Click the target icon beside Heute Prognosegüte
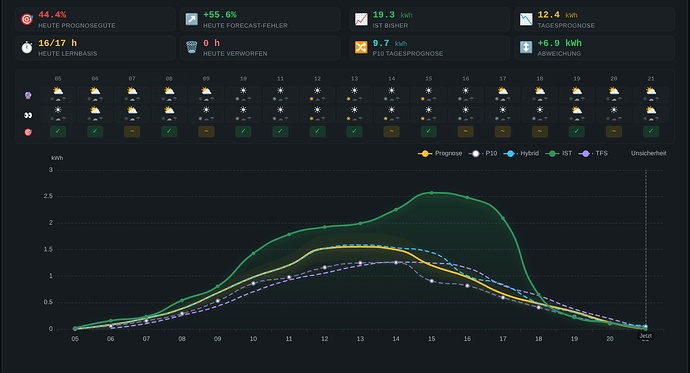This screenshot has height=373, width=690. pyautogui.click(x=27, y=19)
